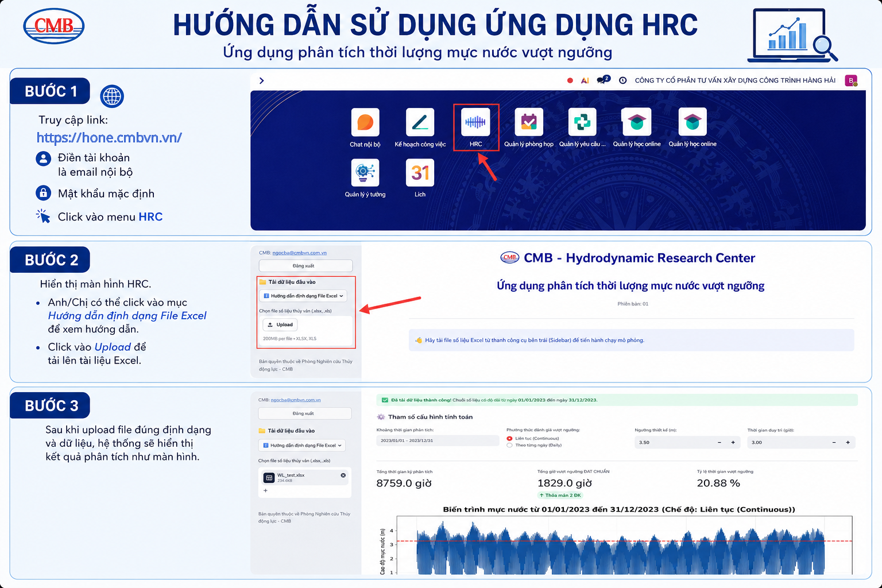
Task: Click the 1829.0 giờ value
Action: (564, 483)
